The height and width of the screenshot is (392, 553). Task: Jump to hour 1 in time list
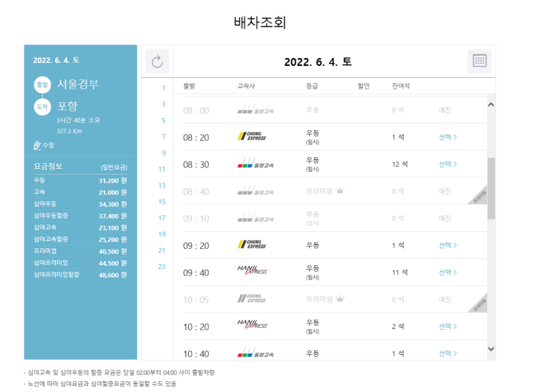pos(163,88)
